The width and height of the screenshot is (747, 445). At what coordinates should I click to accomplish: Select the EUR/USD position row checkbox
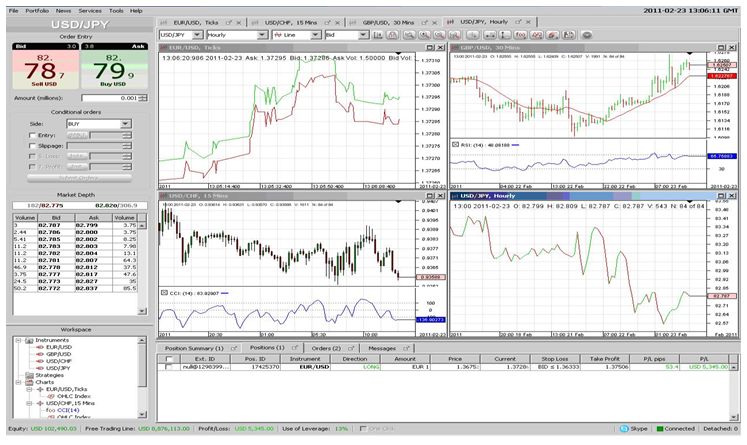tap(171, 368)
